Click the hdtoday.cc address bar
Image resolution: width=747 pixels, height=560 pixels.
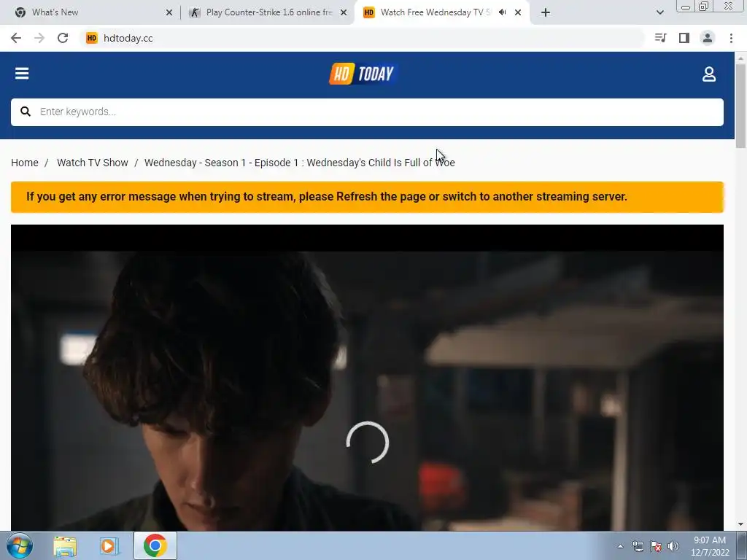[x=362, y=38]
